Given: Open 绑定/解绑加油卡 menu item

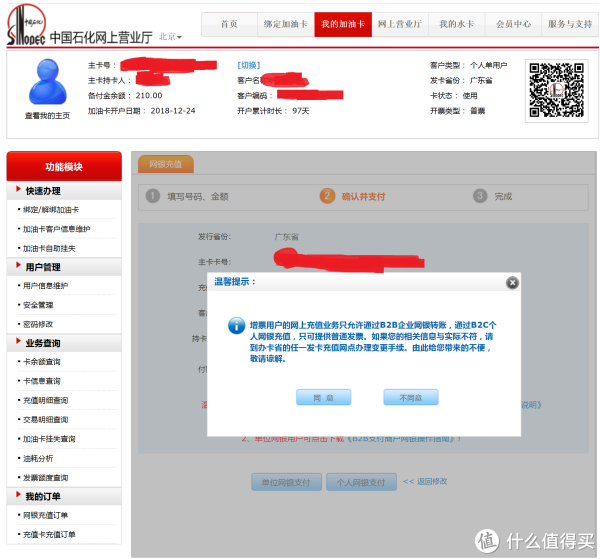Looking at the screenshot, I should tap(51, 210).
